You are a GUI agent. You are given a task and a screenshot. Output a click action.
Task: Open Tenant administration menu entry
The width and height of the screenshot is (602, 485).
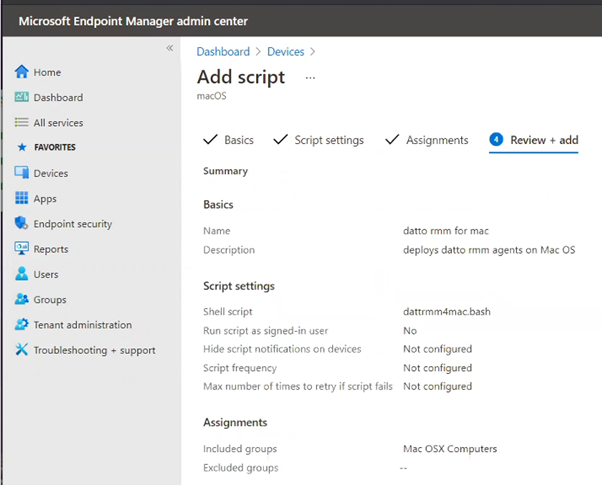click(83, 325)
